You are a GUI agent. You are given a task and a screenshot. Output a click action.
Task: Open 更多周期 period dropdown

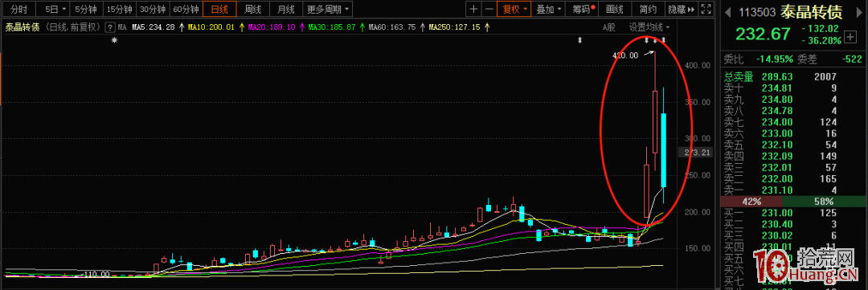click(328, 9)
